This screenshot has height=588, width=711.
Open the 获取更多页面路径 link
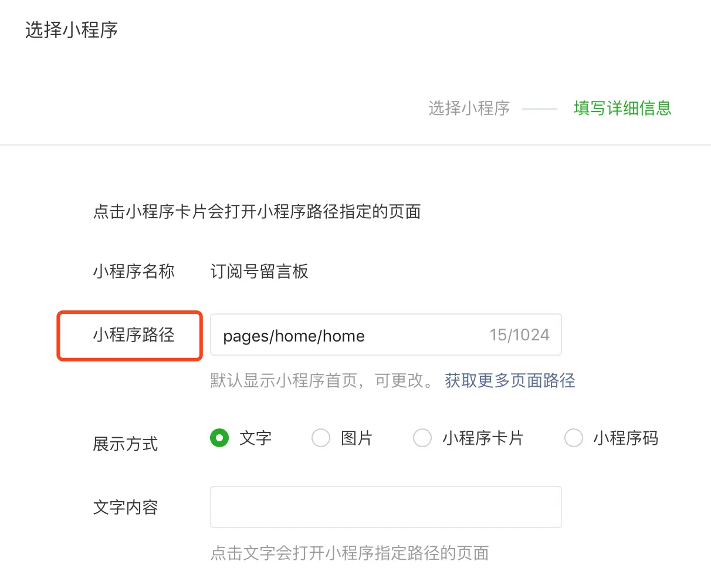510,380
